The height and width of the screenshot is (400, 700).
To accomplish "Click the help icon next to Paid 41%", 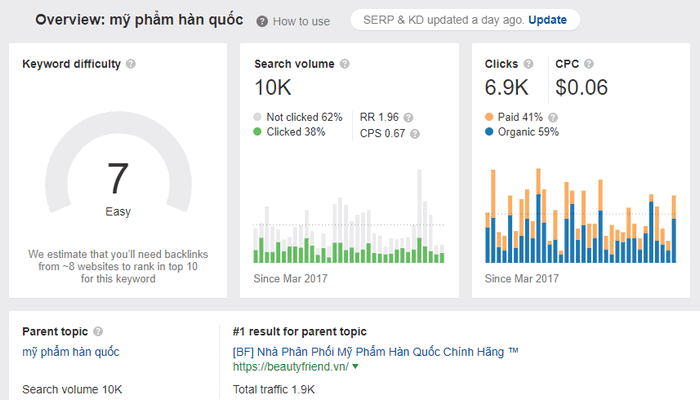I will click(553, 117).
